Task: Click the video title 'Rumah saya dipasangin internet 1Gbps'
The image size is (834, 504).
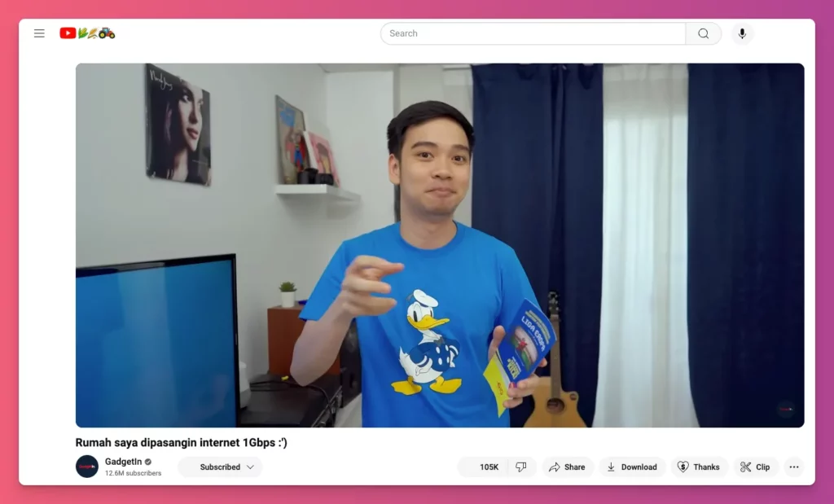Action: 181,443
